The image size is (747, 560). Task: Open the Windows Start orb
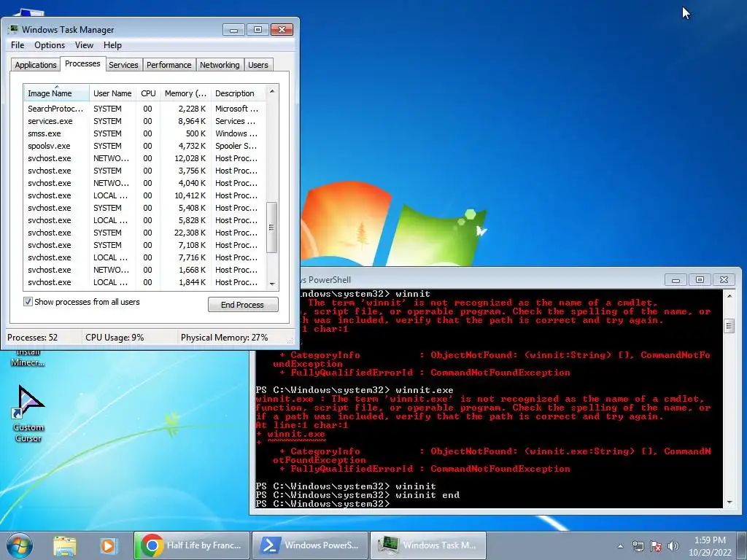[20, 545]
